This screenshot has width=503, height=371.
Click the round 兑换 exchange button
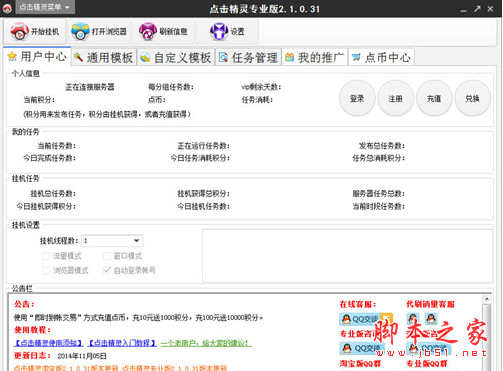[472, 98]
